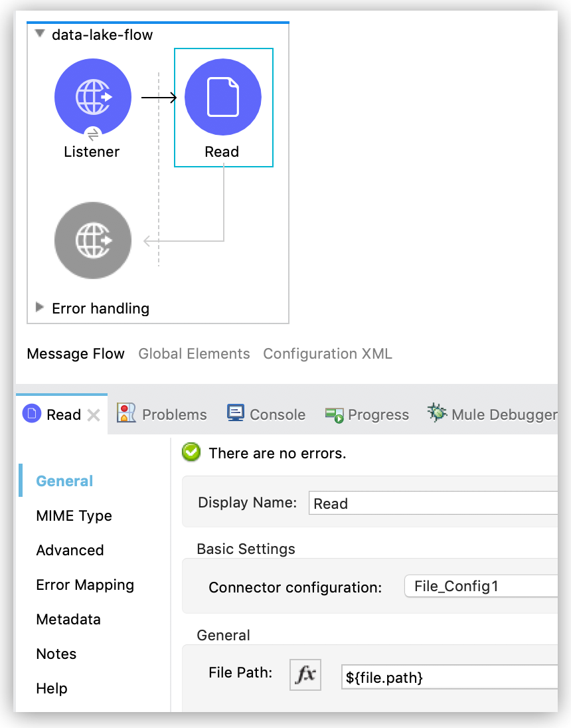The height and width of the screenshot is (728, 571).
Task: Click the Progress view icon
Action: point(333,412)
